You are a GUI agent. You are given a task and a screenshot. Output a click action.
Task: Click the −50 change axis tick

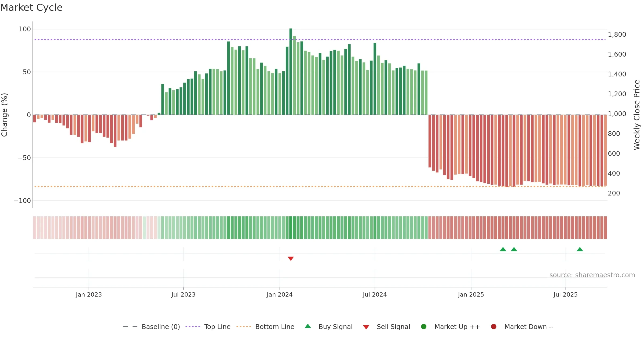(24, 158)
